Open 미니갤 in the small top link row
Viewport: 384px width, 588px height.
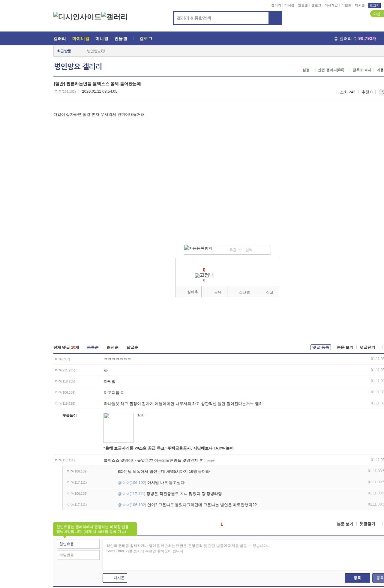click(289, 5)
